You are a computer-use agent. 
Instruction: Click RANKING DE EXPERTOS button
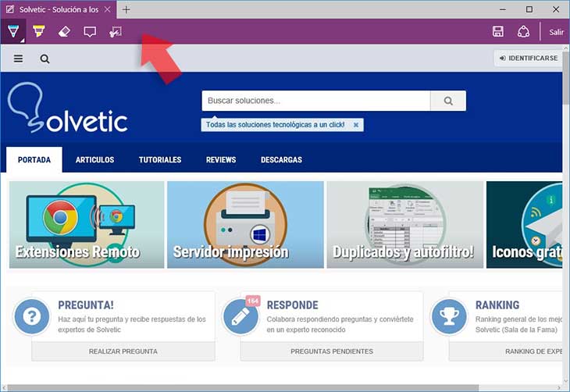pyautogui.click(x=506, y=351)
